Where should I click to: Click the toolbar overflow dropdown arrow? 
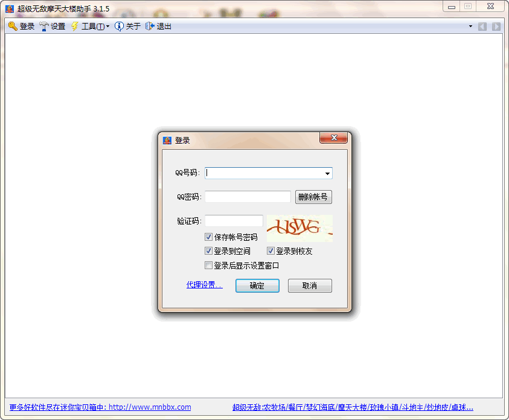tap(470, 26)
